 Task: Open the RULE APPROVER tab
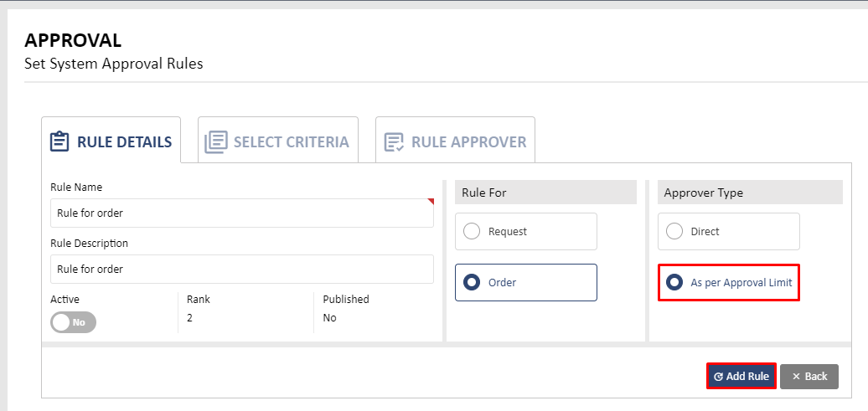tap(455, 140)
